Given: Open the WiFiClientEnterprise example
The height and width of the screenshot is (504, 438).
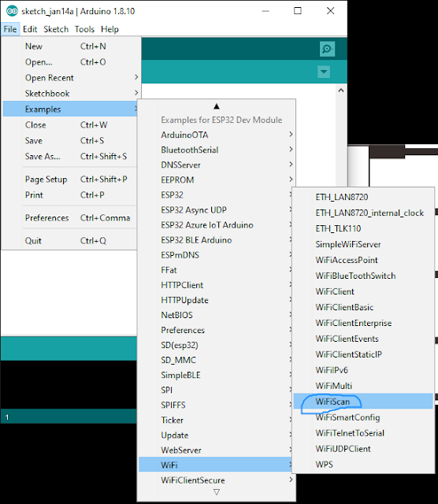Looking at the screenshot, I should (363, 323).
